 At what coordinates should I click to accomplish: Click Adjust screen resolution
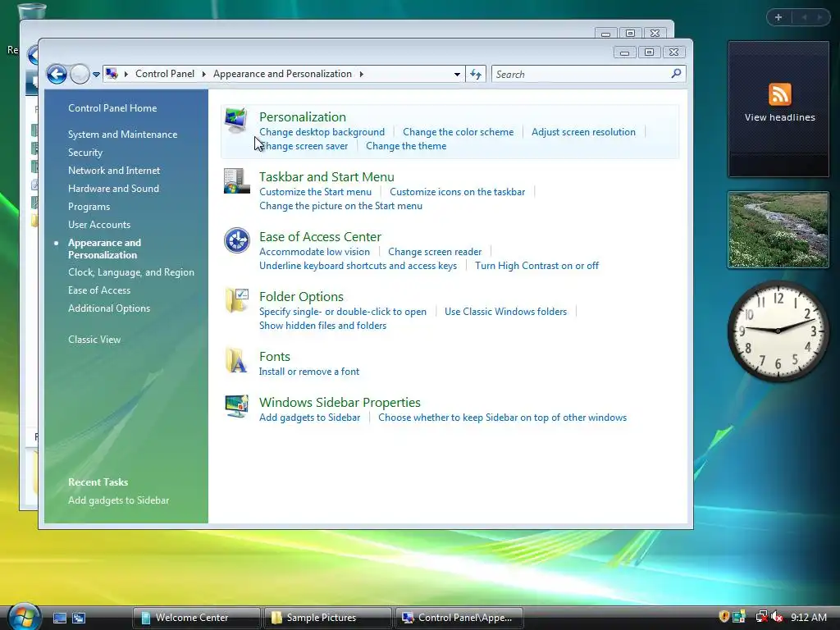[583, 132]
